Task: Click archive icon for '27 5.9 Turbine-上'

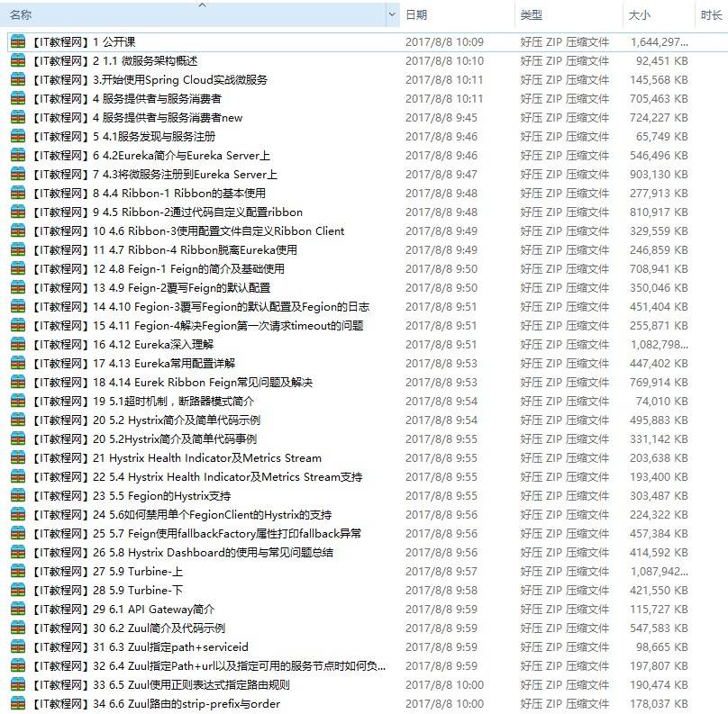Action: point(18,572)
